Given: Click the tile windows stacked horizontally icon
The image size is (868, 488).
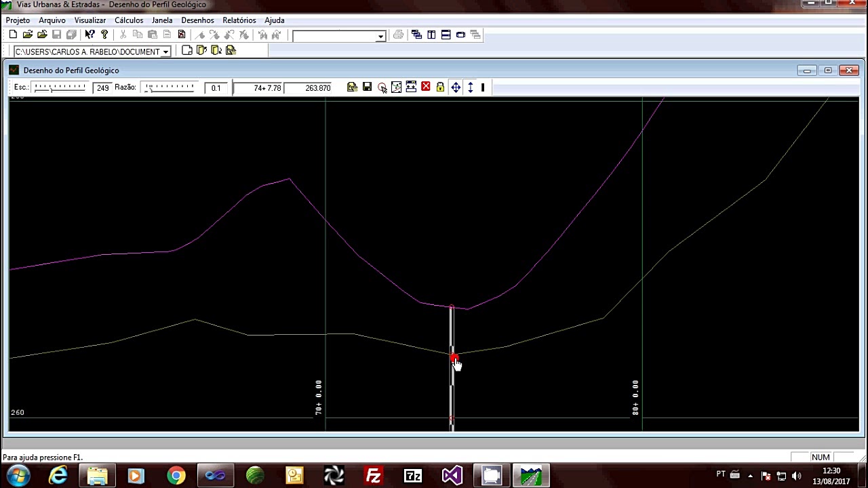Looking at the screenshot, I should 446,35.
